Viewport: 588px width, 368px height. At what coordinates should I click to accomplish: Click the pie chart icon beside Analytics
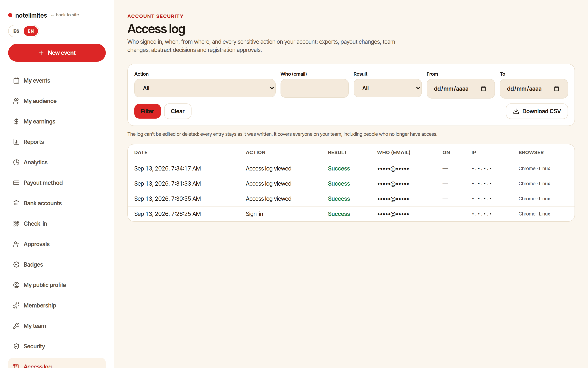pyautogui.click(x=16, y=162)
